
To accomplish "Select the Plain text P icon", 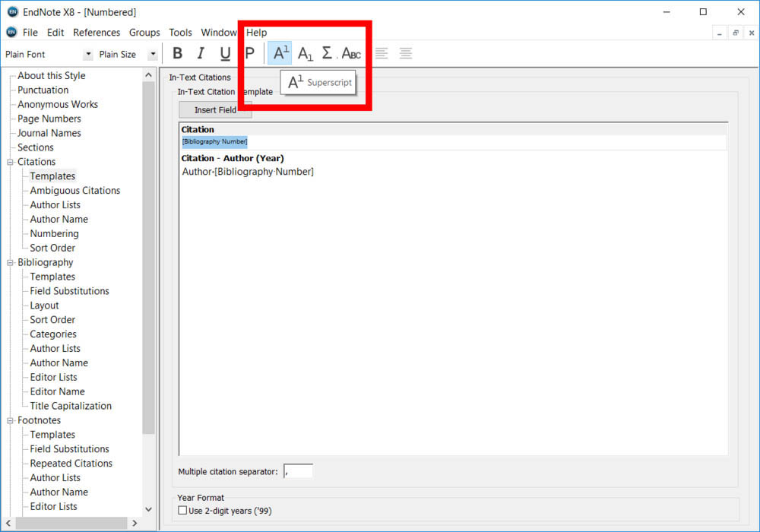I will click(x=249, y=53).
